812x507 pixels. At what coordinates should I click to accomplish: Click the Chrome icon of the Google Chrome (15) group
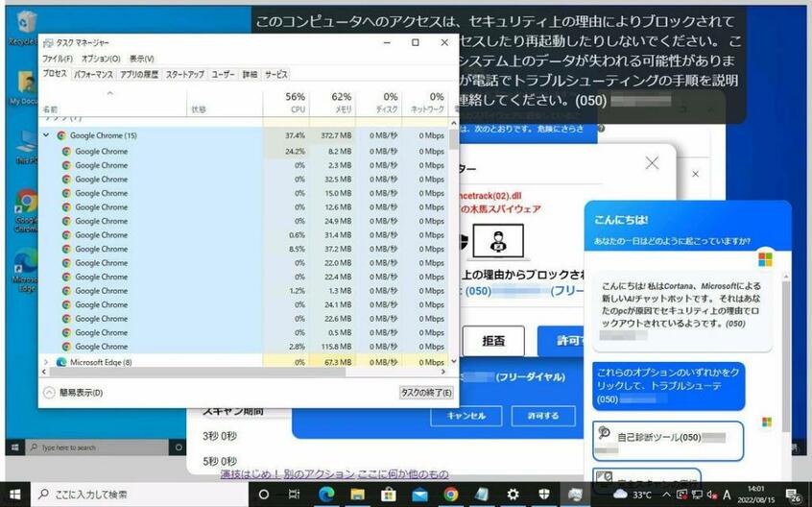(61, 135)
